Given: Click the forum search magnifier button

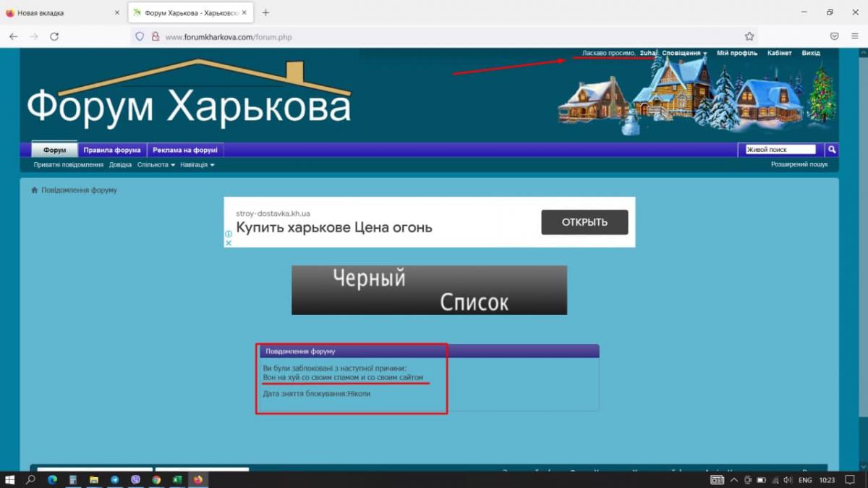Looking at the screenshot, I should click(832, 150).
